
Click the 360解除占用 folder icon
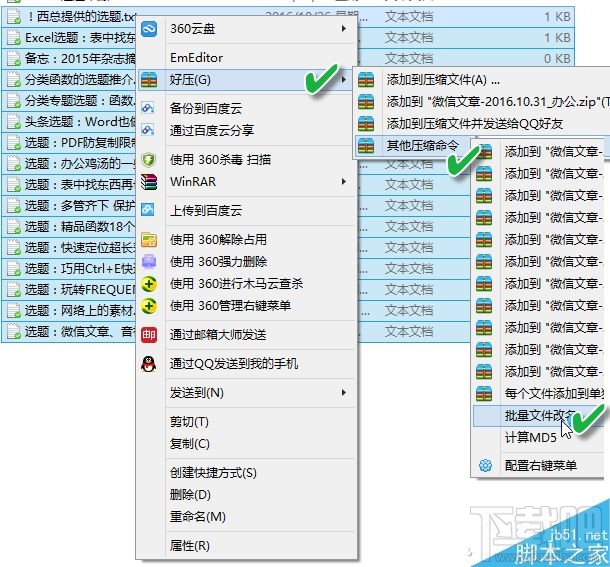pyautogui.click(x=149, y=240)
